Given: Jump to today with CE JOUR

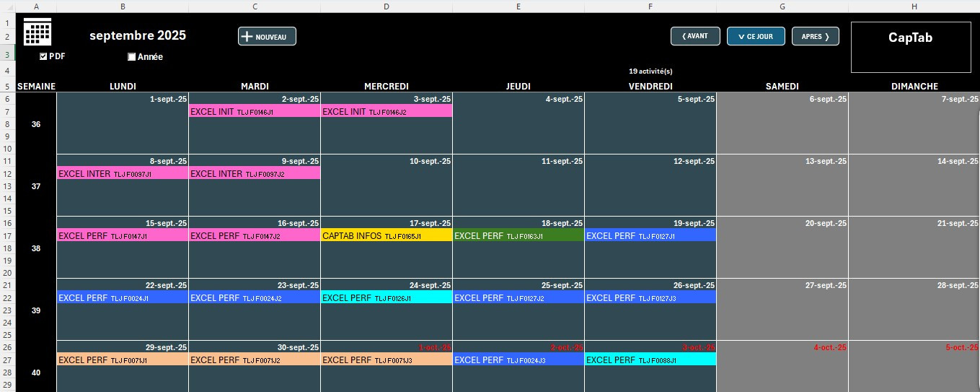Looking at the screenshot, I should [x=756, y=36].
